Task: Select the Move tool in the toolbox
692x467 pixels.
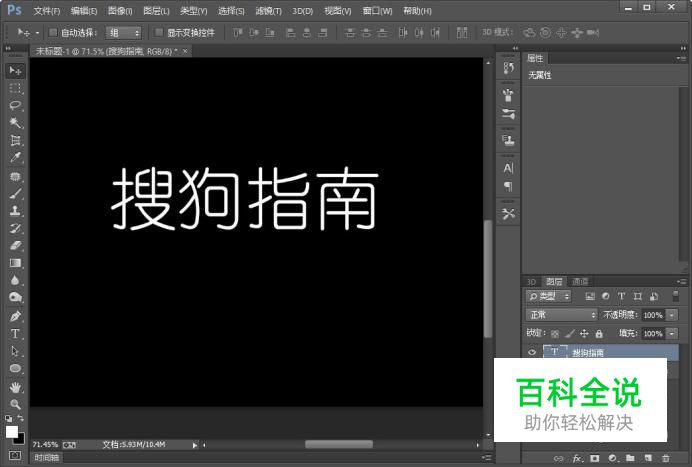Action: click(15, 71)
